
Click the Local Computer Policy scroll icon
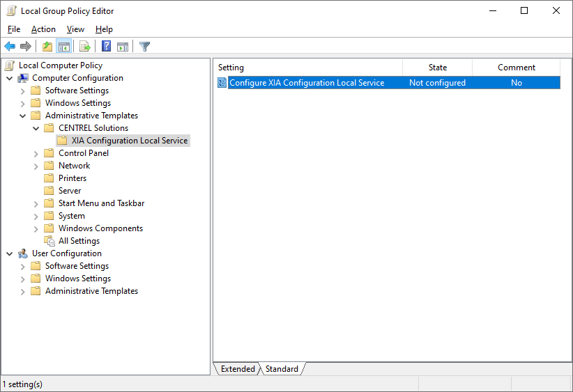click(10, 65)
